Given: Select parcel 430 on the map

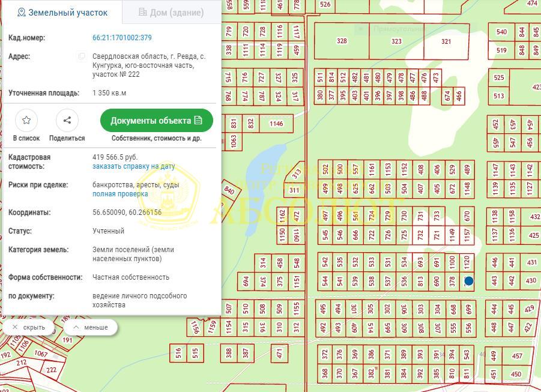Looking at the screenshot, I should coord(531,280).
